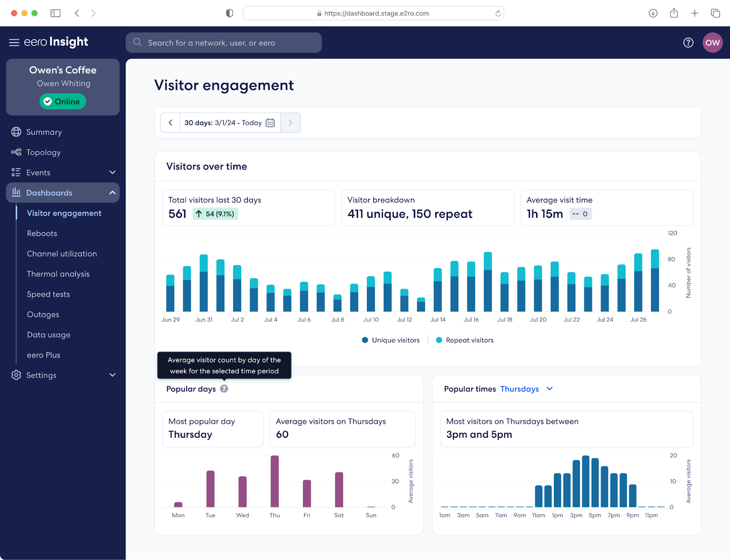Select Channel utilization dashboard
The width and height of the screenshot is (730, 560).
click(62, 254)
